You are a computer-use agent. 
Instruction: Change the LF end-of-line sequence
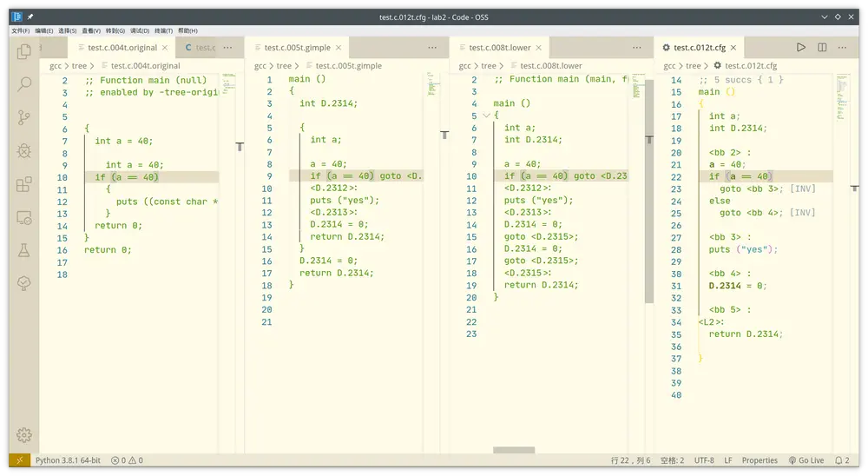[x=728, y=459]
